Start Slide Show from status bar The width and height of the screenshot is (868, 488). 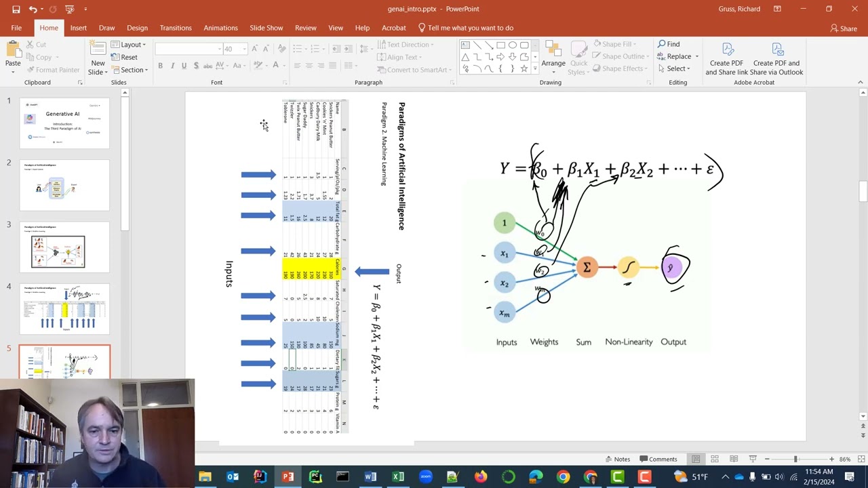[753, 459]
